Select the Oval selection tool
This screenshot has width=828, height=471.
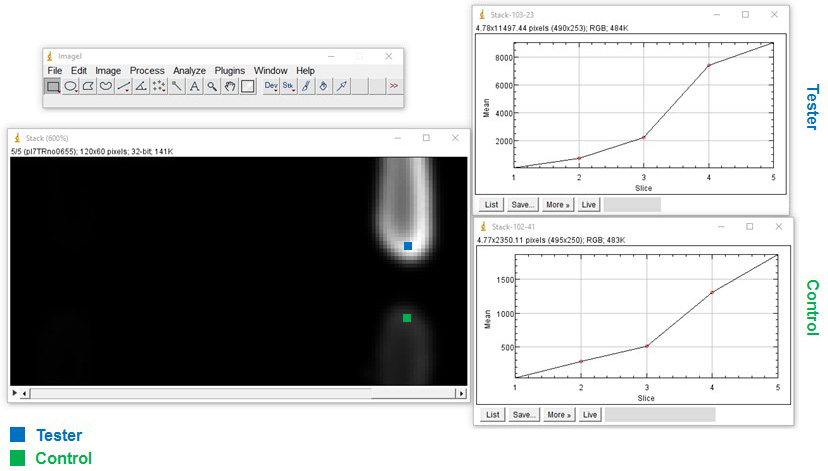71,86
